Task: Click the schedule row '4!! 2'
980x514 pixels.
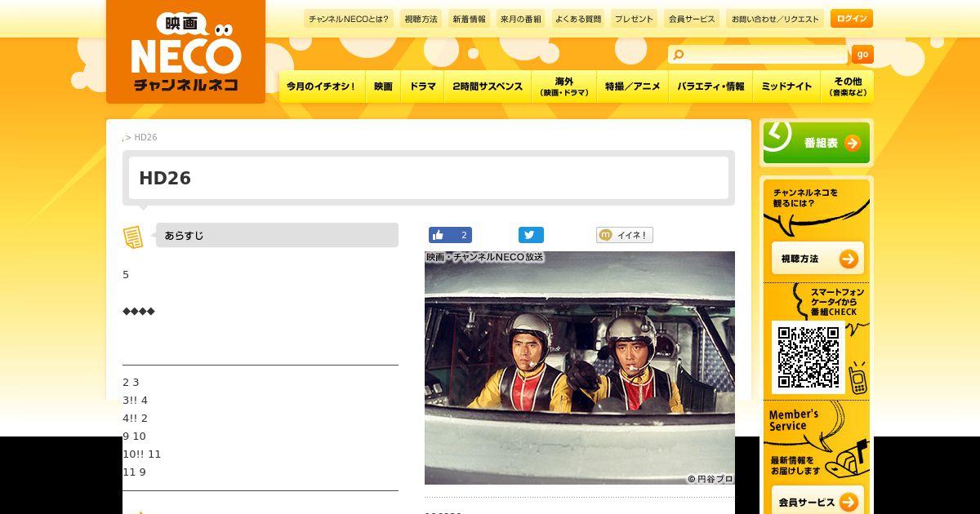Action: 136,418
